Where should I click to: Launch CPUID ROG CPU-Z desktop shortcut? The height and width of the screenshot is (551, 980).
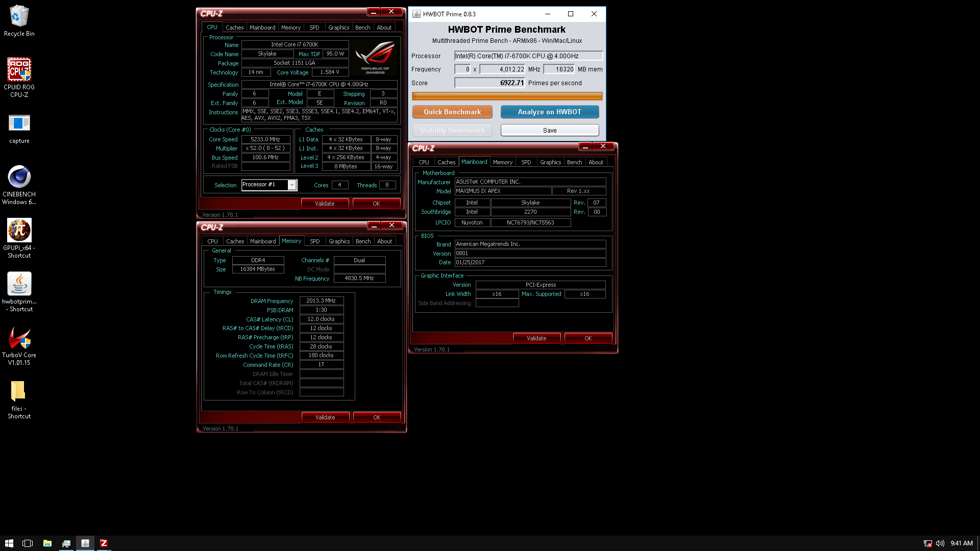(19, 77)
